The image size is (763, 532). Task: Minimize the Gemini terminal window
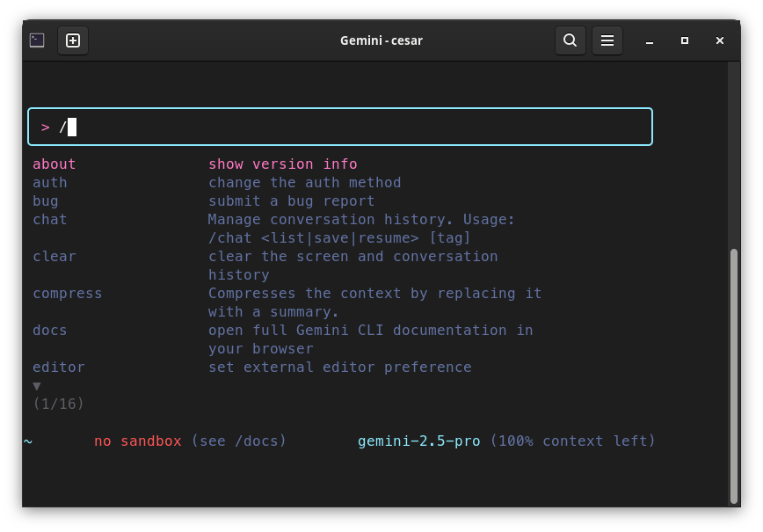tap(649, 40)
